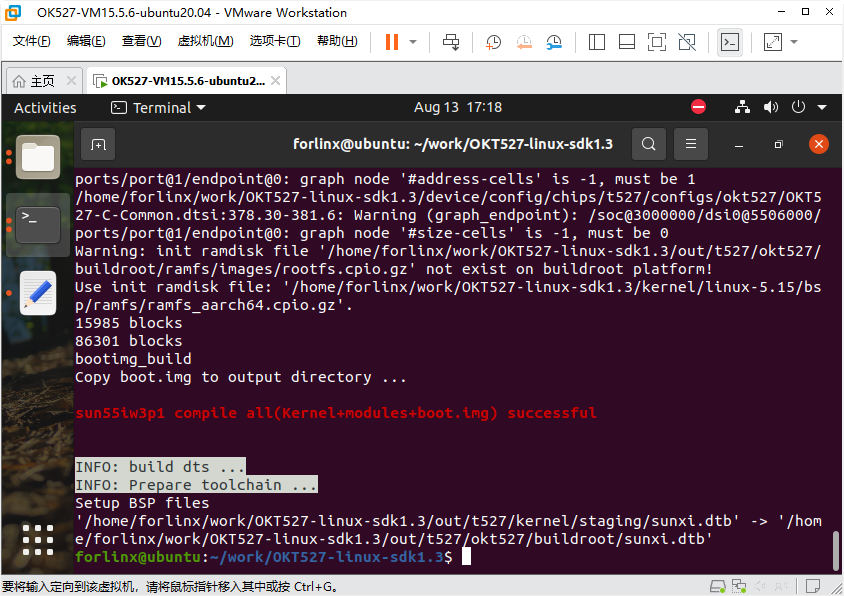The image size is (844, 596).
Task: Click the power icon in top bar
Action: pyautogui.click(x=798, y=107)
